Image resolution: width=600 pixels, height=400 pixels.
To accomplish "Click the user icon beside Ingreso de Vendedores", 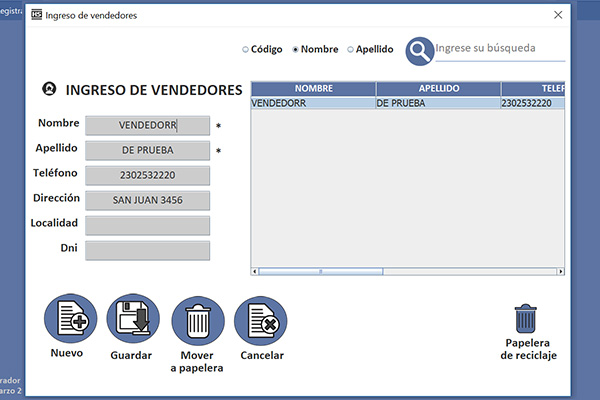I will [x=48, y=89].
